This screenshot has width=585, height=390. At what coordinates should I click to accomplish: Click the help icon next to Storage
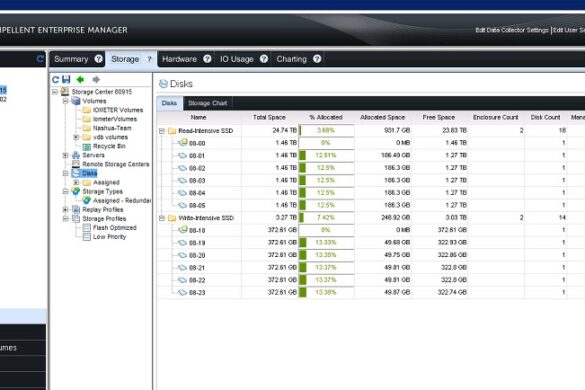[x=149, y=59]
